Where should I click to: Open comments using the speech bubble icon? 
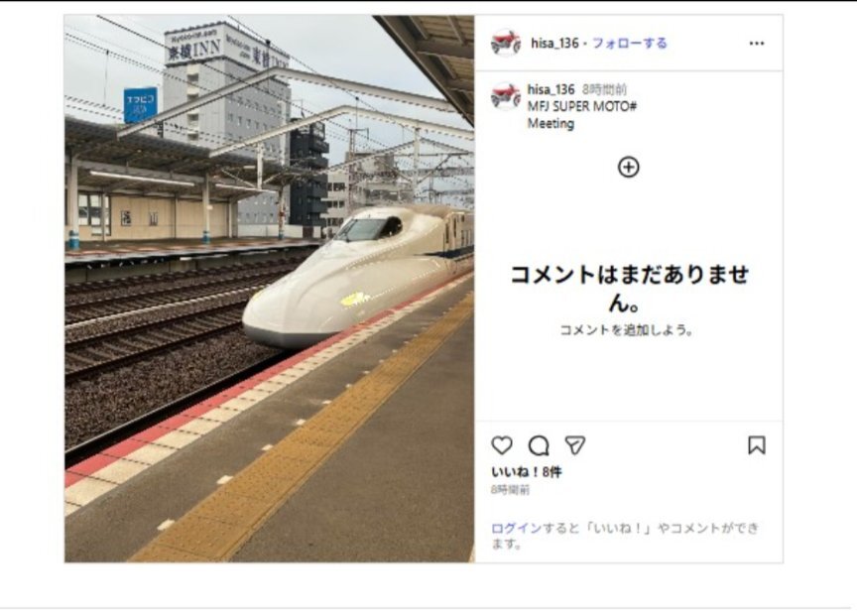tap(539, 445)
